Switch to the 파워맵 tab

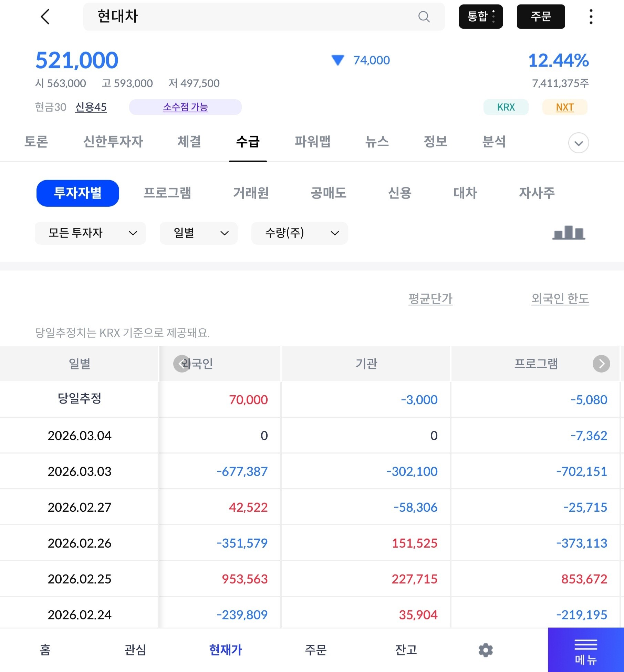coord(313,142)
